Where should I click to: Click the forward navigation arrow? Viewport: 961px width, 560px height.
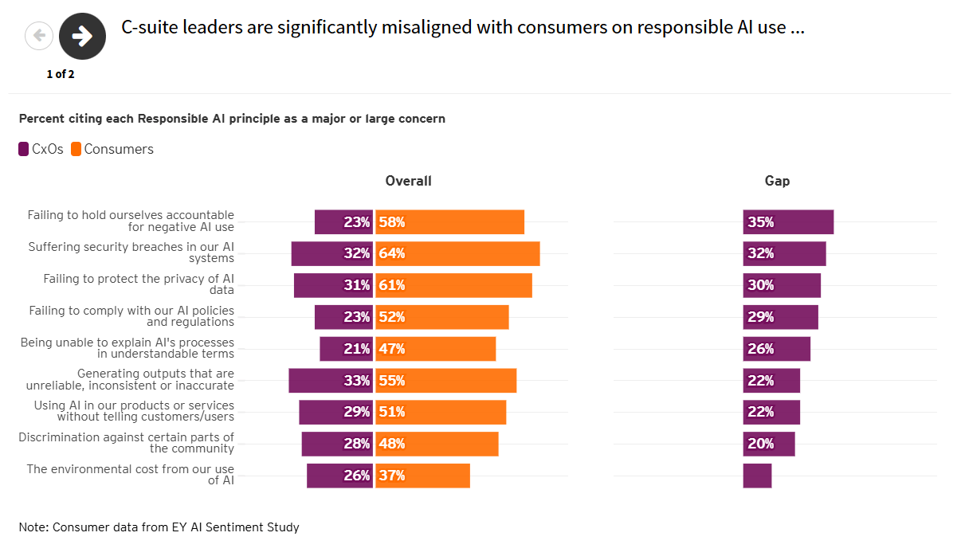82,36
